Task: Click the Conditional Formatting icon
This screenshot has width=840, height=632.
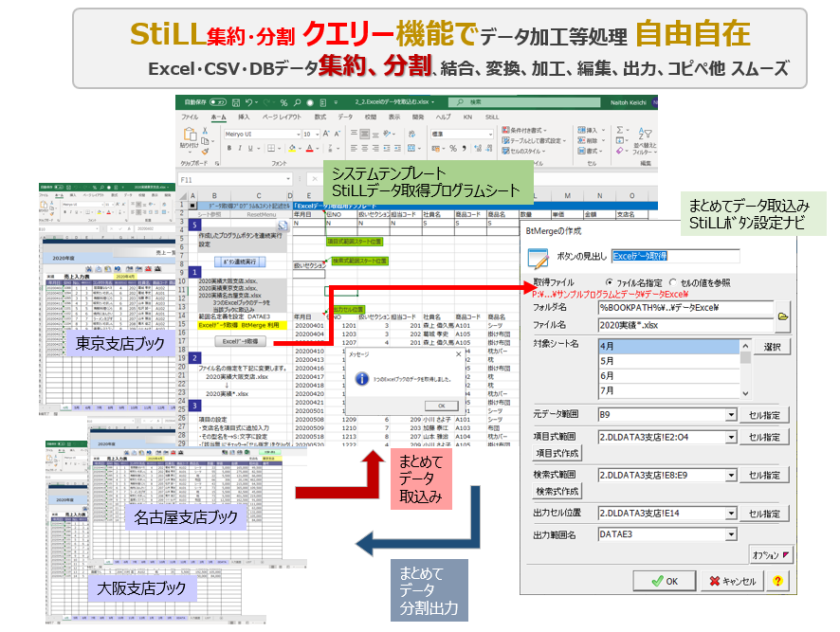Action: (505, 130)
